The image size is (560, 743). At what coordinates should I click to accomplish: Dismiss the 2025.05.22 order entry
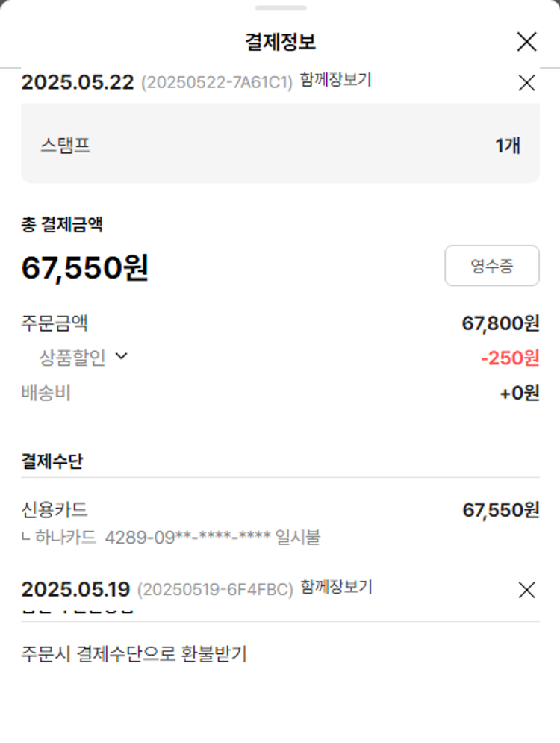(x=526, y=83)
